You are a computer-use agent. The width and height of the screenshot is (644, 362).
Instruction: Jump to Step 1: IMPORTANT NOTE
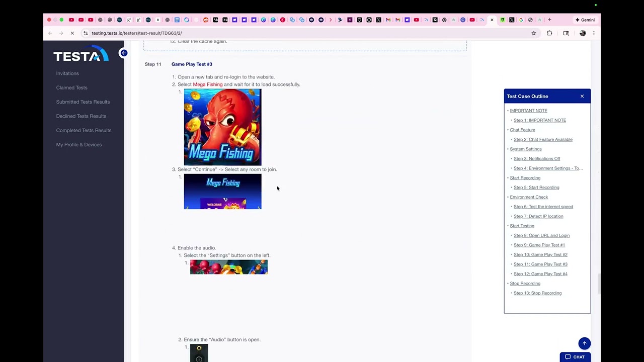[x=539, y=120]
